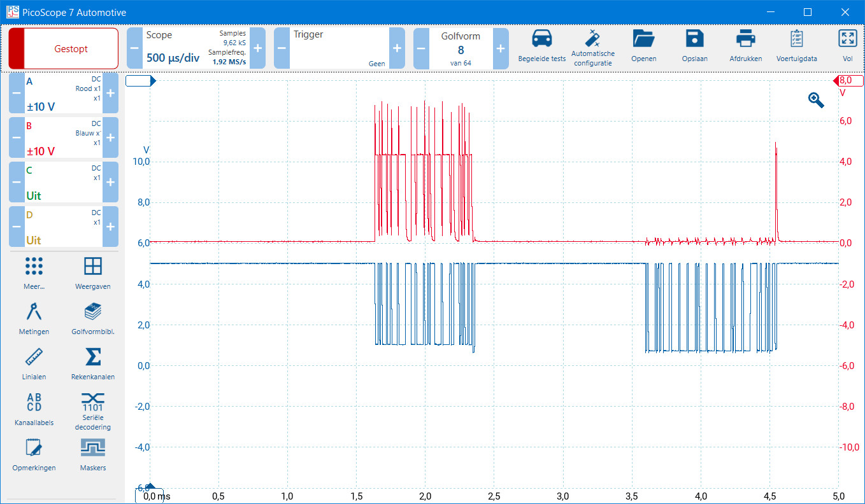
Task: Click Automatische configuratie wand icon
Action: tap(593, 39)
